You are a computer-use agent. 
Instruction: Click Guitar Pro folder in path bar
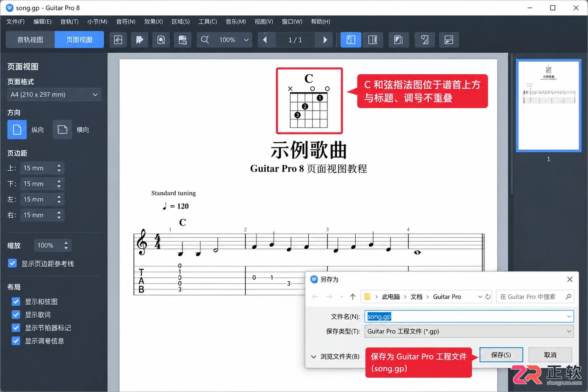pos(447,297)
